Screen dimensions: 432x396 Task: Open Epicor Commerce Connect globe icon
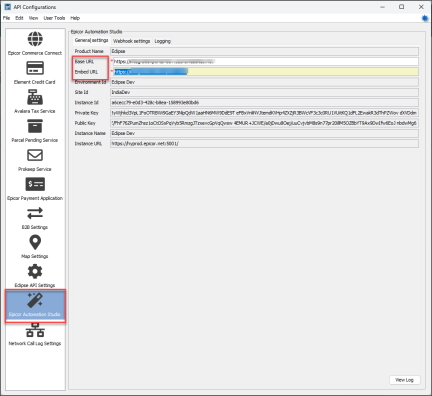35,39
